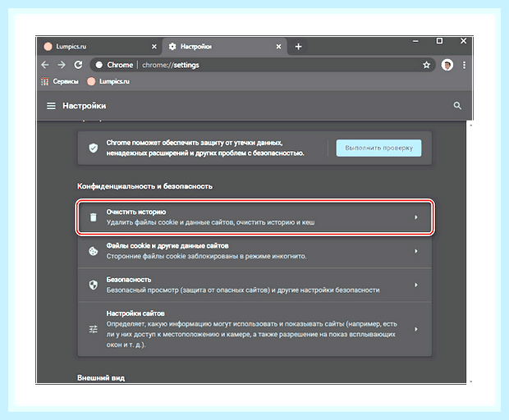Go forward using the forward arrow
This screenshot has width=509, height=420.
click(62, 65)
